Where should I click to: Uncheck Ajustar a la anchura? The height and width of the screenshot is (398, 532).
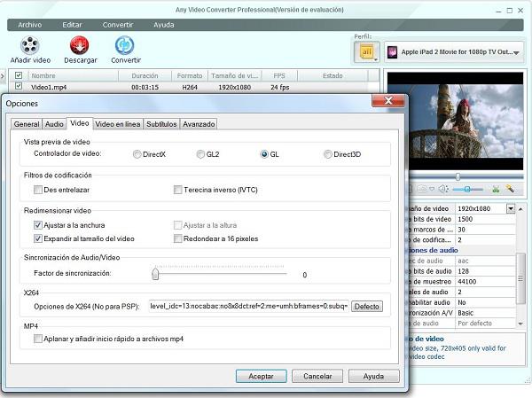tap(38, 225)
